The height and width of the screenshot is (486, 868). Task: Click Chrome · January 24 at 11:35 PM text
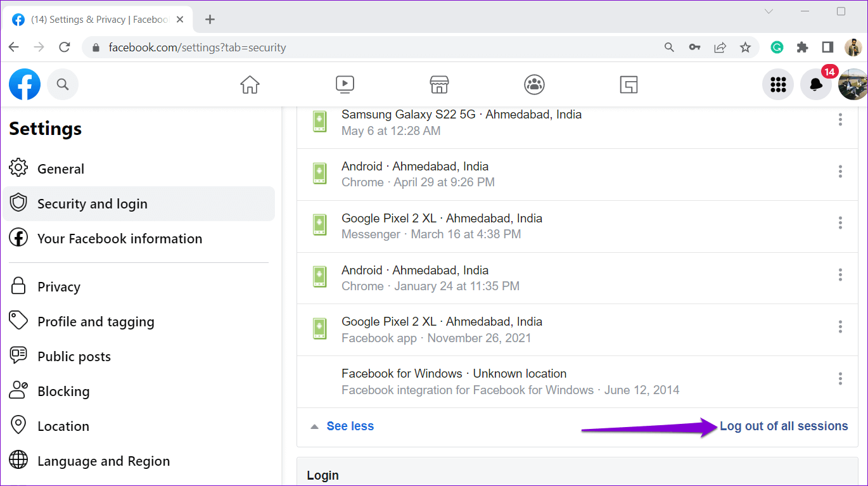(x=430, y=286)
